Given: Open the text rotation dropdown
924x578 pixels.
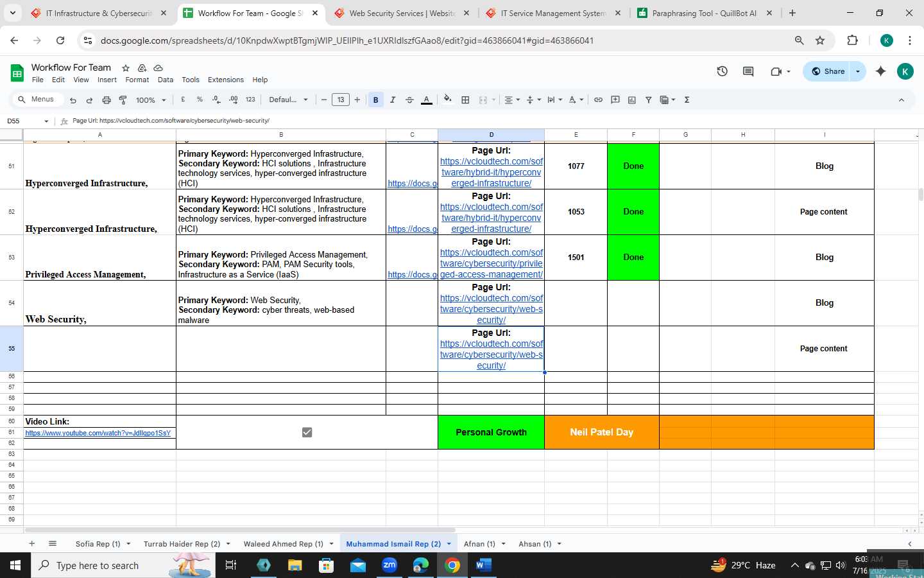Looking at the screenshot, I should pos(576,100).
